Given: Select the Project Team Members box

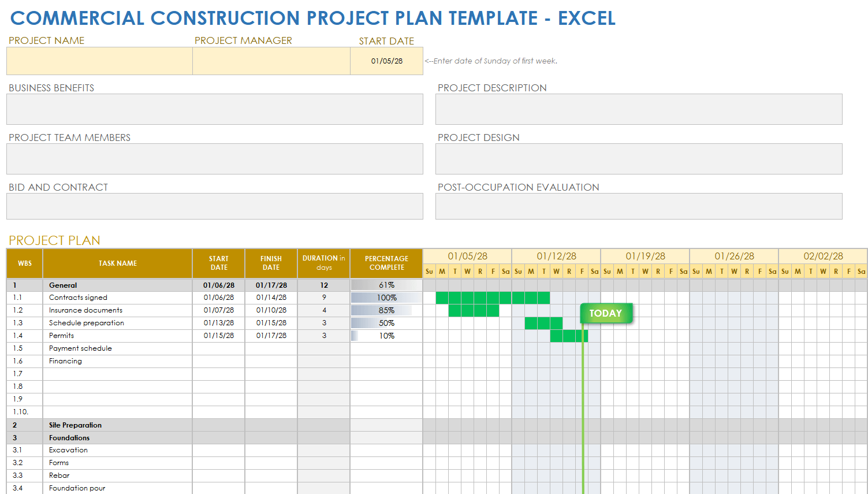Looking at the screenshot, I should click(x=214, y=159).
